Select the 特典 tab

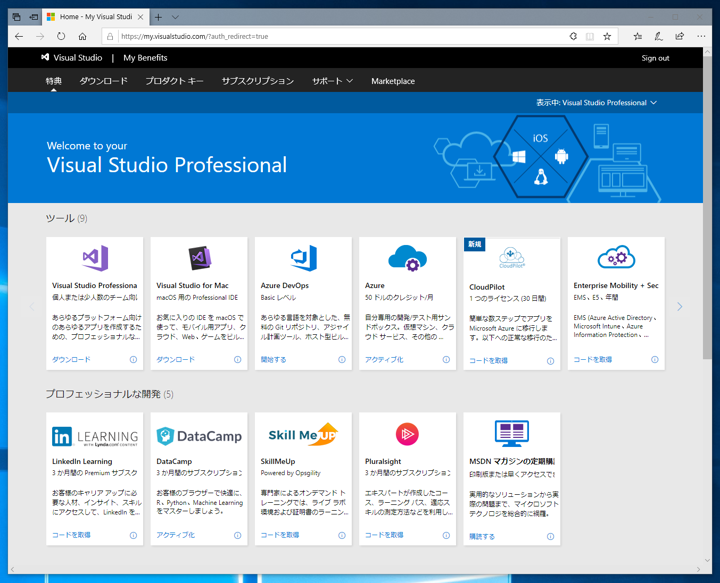coord(53,81)
